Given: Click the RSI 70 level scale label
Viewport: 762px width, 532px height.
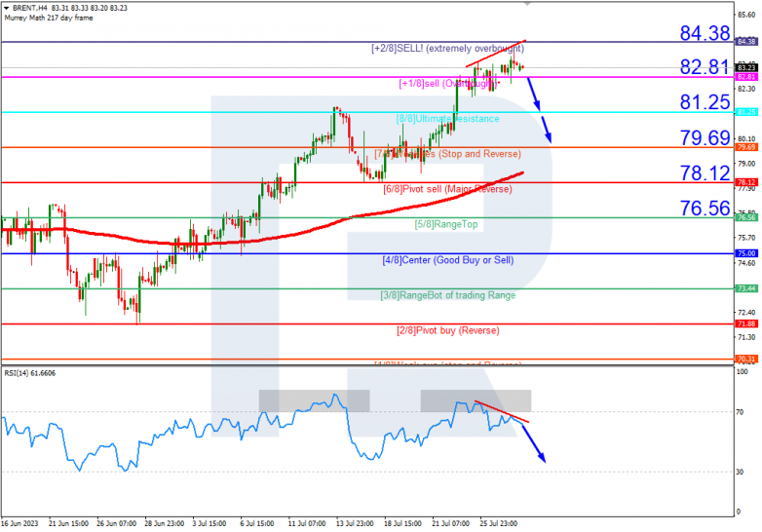Looking at the screenshot, I should point(740,412).
